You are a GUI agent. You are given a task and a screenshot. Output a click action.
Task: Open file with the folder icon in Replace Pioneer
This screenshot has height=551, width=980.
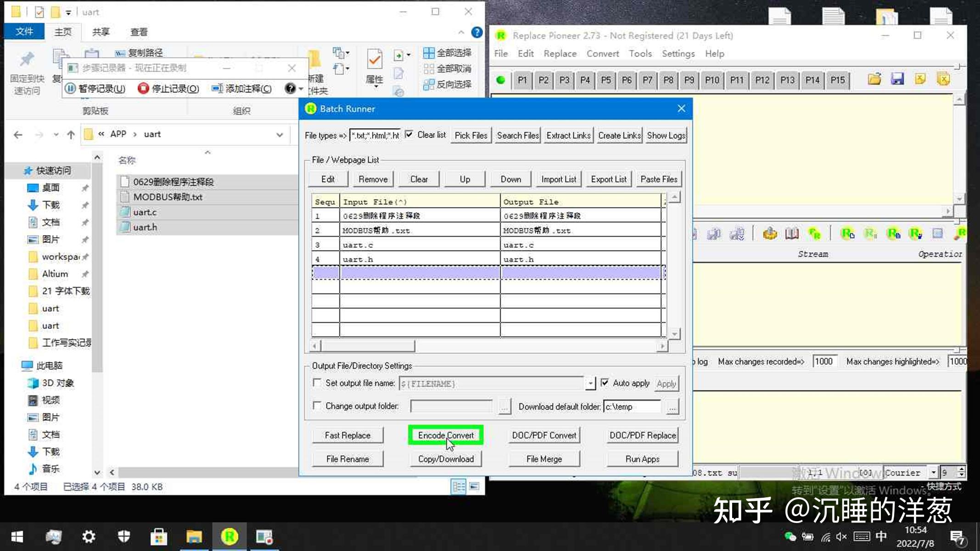[874, 79]
